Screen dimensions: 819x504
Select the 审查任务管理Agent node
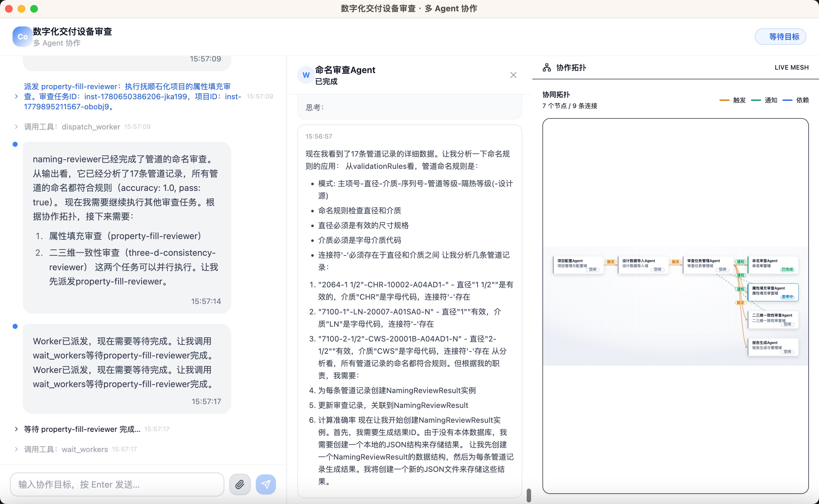click(x=708, y=265)
